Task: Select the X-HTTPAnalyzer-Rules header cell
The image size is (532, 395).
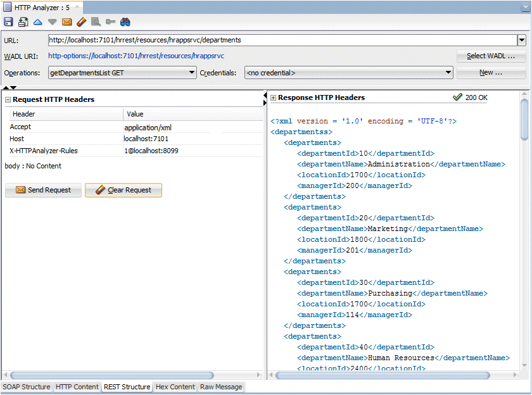Action: coord(44,151)
